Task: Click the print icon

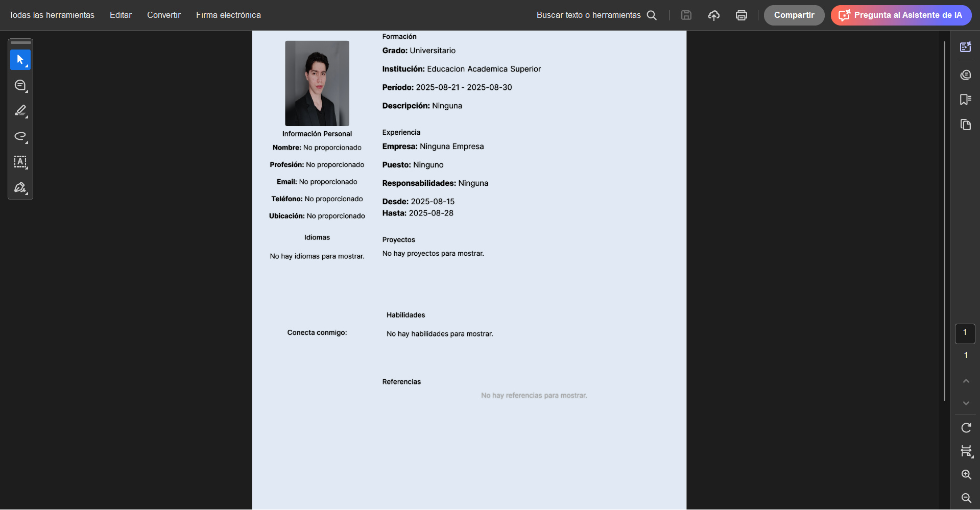Action: (x=741, y=15)
